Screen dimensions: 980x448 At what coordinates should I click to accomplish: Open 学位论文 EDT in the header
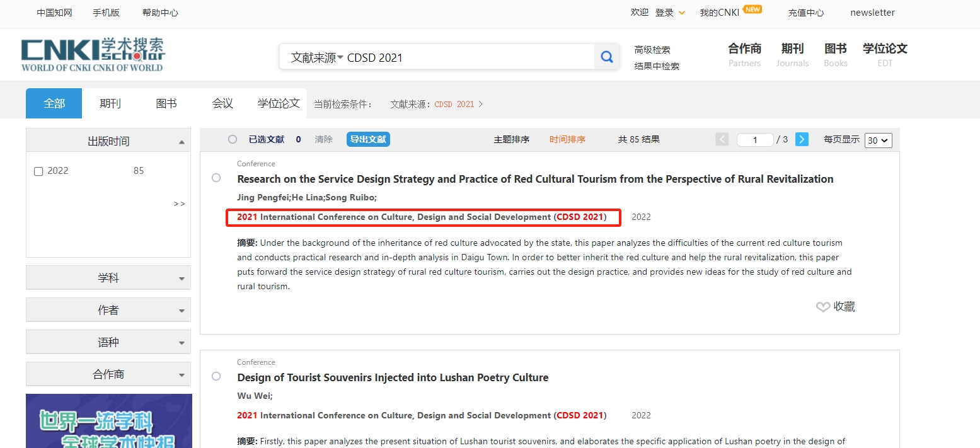(x=885, y=54)
